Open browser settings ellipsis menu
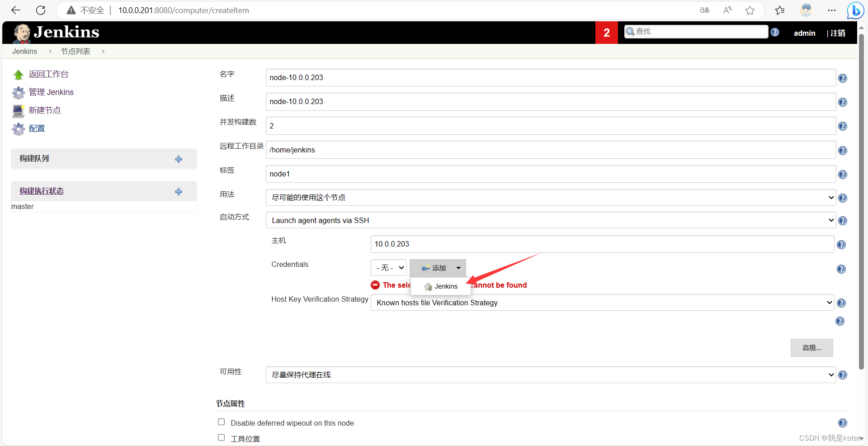Viewport: 868px width, 446px height. 832,10
